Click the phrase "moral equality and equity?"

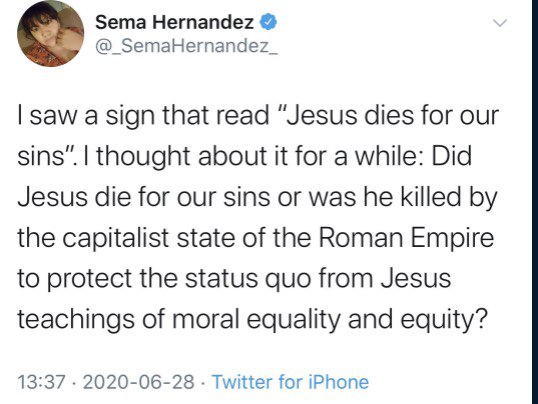pyautogui.click(x=329, y=320)
